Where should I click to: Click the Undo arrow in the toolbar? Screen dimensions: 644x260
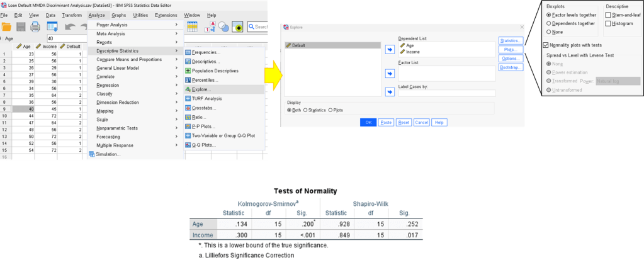(x=69, y=27)
